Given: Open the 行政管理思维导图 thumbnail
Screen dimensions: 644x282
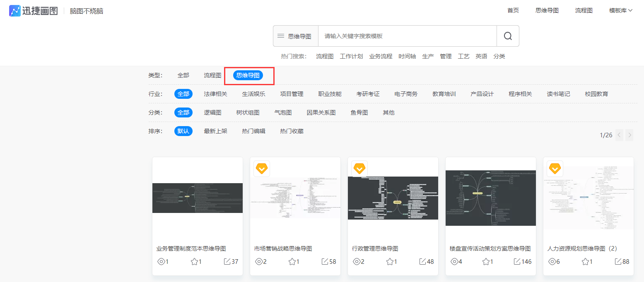Looking at the screenshot, I should [x=393, y=198].
